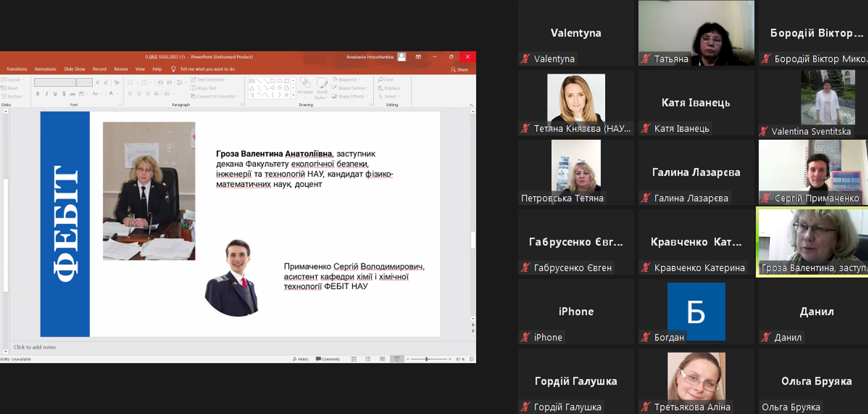868x414 pixels.
Task: Click the Arrange shapes icon
Action: tap(305, 86)
